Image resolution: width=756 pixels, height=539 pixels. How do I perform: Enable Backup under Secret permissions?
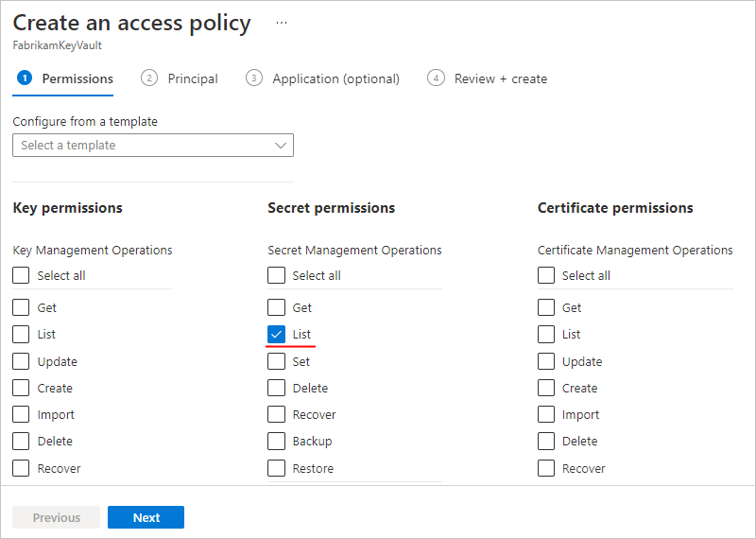coord(276,441)
